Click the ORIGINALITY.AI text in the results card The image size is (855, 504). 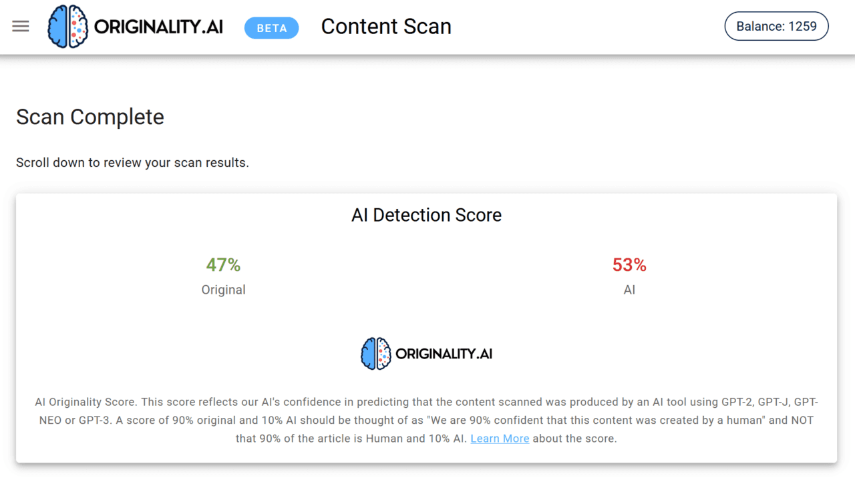coord(444,354)
